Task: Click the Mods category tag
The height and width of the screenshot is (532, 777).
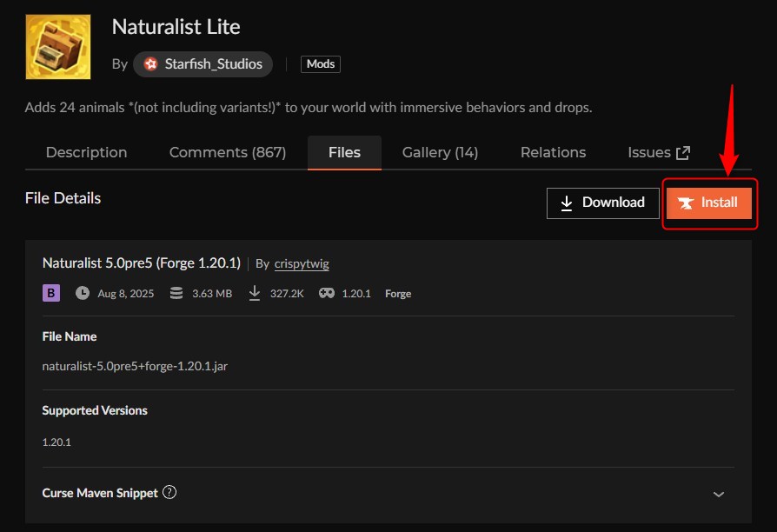Action: pos(321,63)
